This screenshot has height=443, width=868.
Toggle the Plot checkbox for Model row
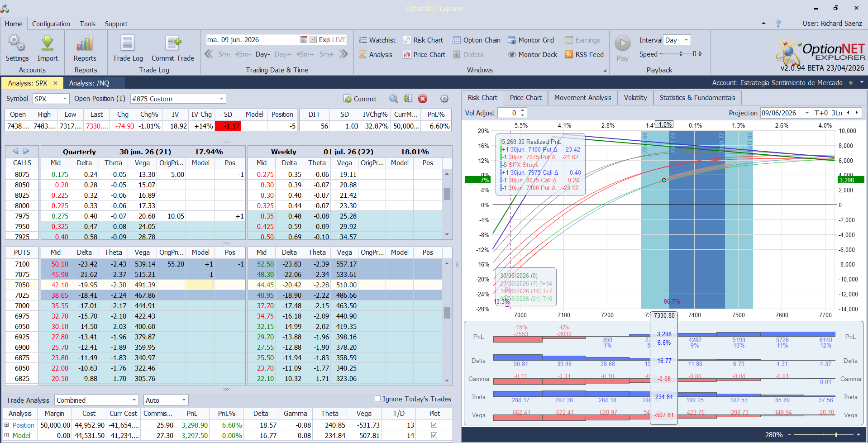(x=434, y=435)
